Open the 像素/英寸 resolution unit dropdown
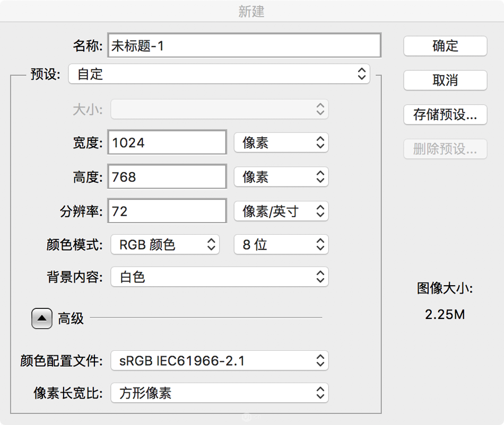 [281, 211]
